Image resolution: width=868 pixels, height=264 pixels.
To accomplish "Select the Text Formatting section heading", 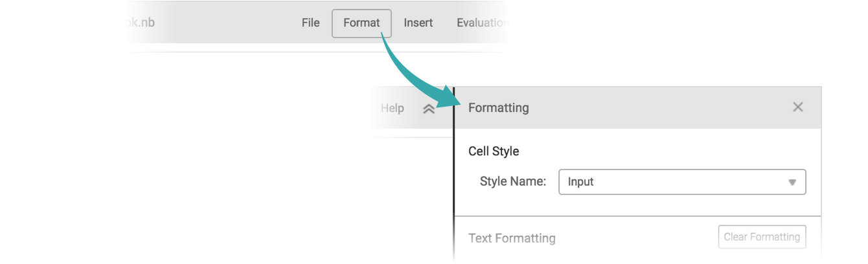I will 512,238.
